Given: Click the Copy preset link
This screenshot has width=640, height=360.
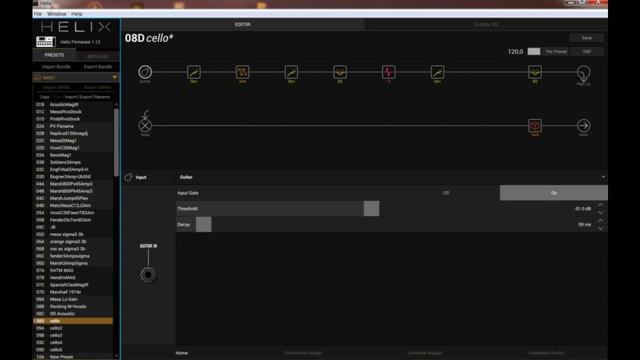Looking at the screenshot, I should point(44,97).
